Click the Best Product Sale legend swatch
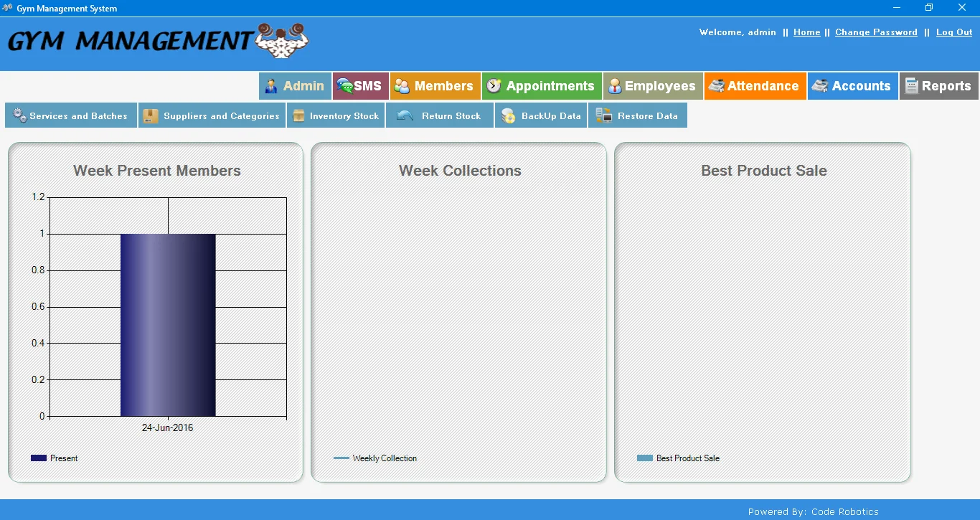The width and height of the screenshot is (980, 520). [x=645, y=458]
